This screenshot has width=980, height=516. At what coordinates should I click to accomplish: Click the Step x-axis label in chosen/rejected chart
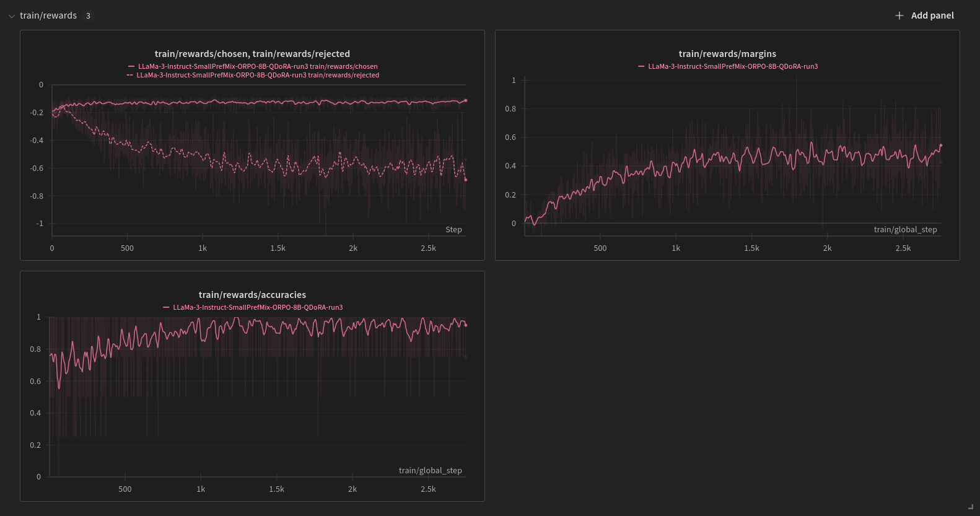453,230
